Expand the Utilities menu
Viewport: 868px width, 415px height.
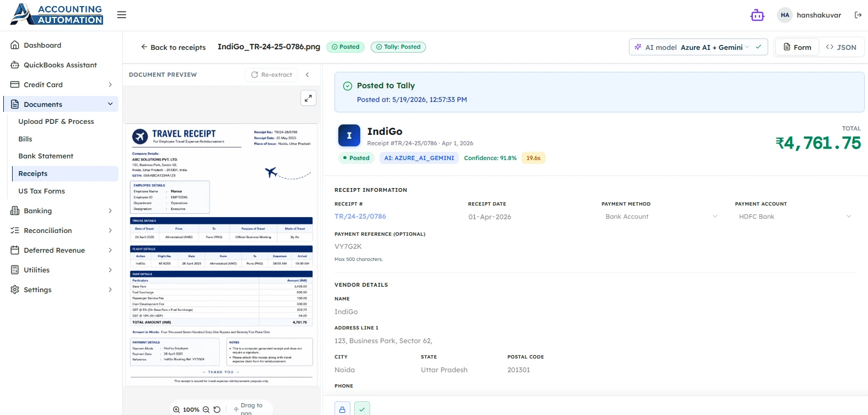tap(61, 270)
